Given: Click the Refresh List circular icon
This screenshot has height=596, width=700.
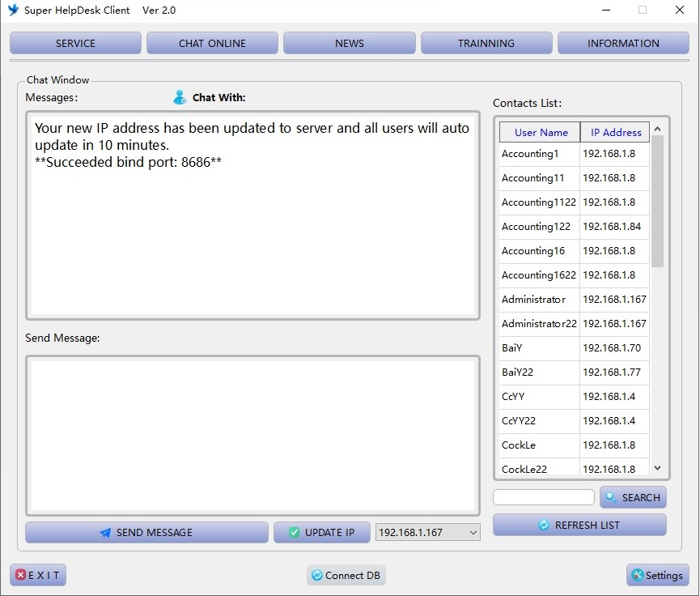Looking at the screenshot, I should pyautogui.click(x=544, y=526).
